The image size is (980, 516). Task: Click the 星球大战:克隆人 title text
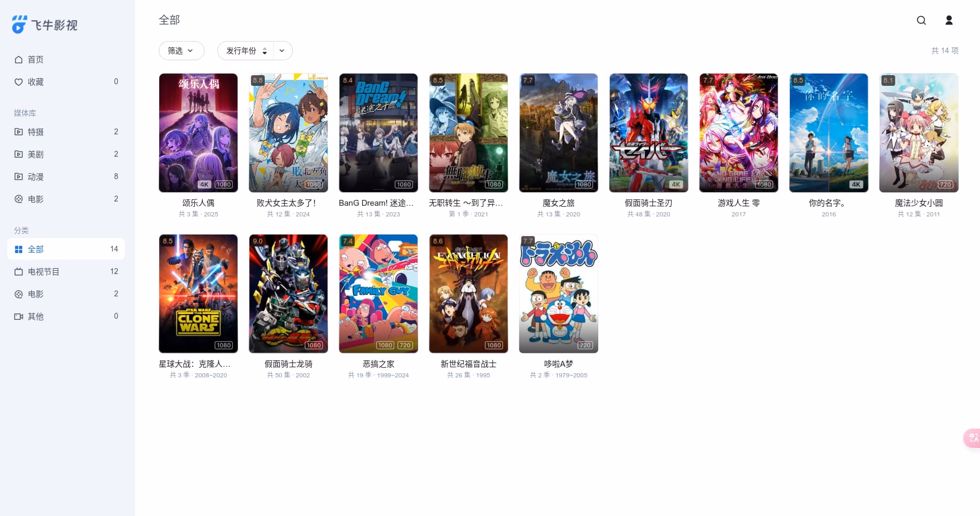(194, 364)
